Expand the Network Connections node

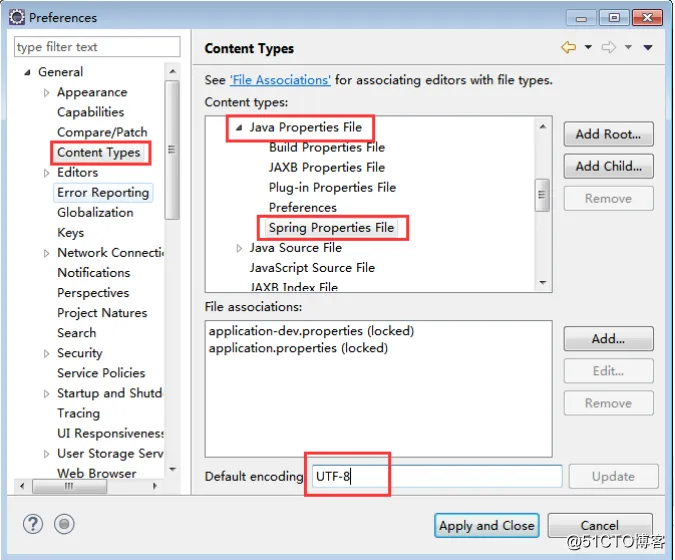click(46, 253)
